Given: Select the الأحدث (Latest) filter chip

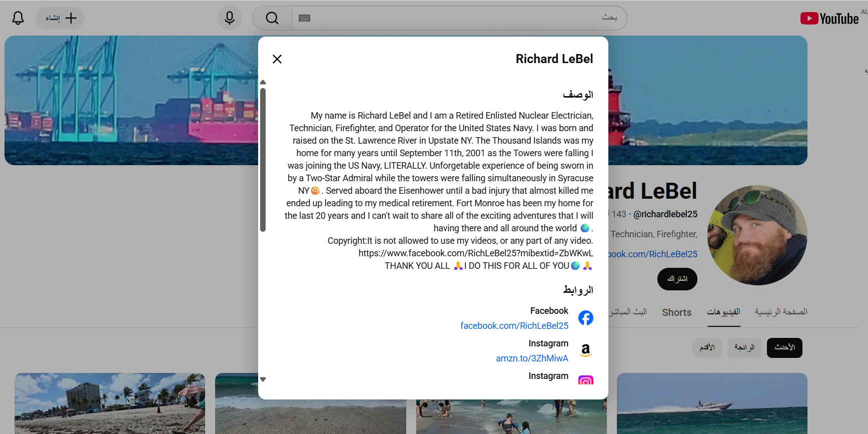Looking at the screenshot, I should [x=784, y=347].
